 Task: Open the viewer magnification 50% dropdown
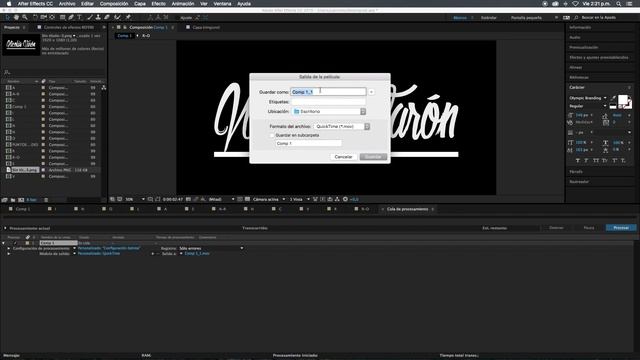coord(135,199)
